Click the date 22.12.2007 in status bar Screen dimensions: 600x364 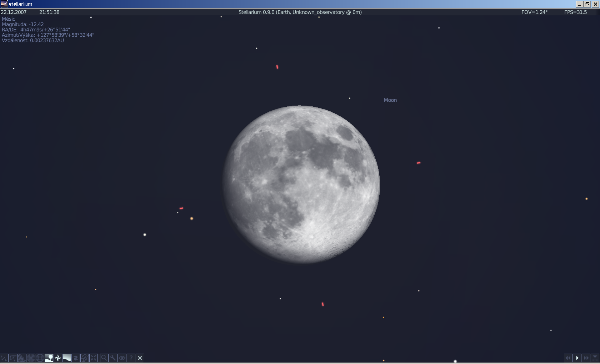point(14,12)
